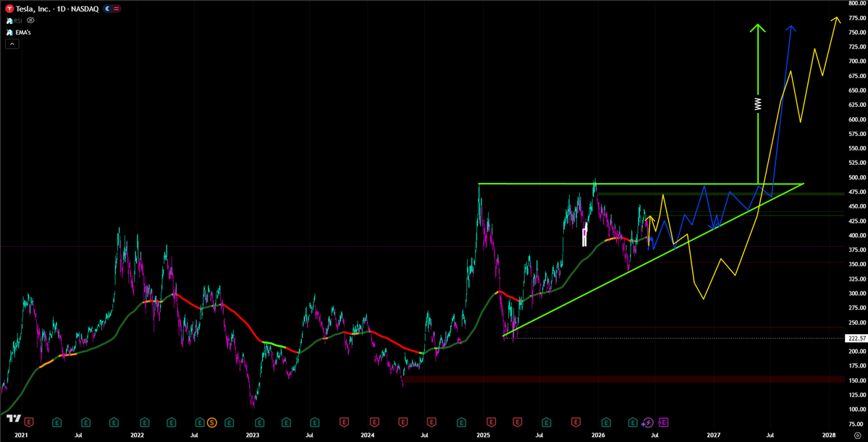This screenshot has width=868, height=442.
Task: Click the 2022 time axis label
Action: click(x=138, y=435)
